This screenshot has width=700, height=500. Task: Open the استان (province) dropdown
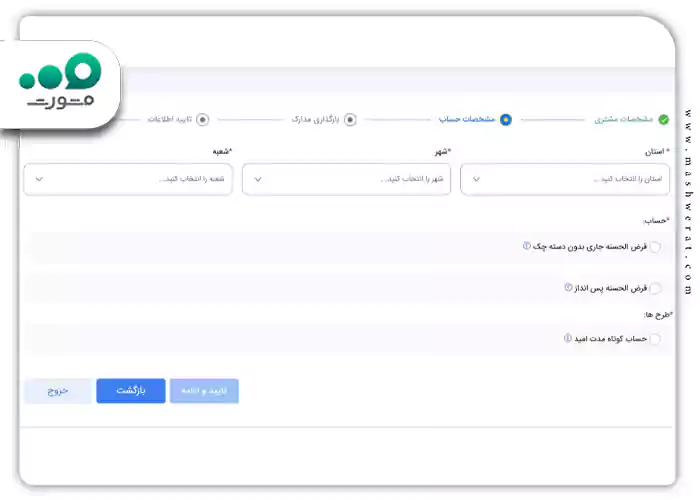coord(565,179)
